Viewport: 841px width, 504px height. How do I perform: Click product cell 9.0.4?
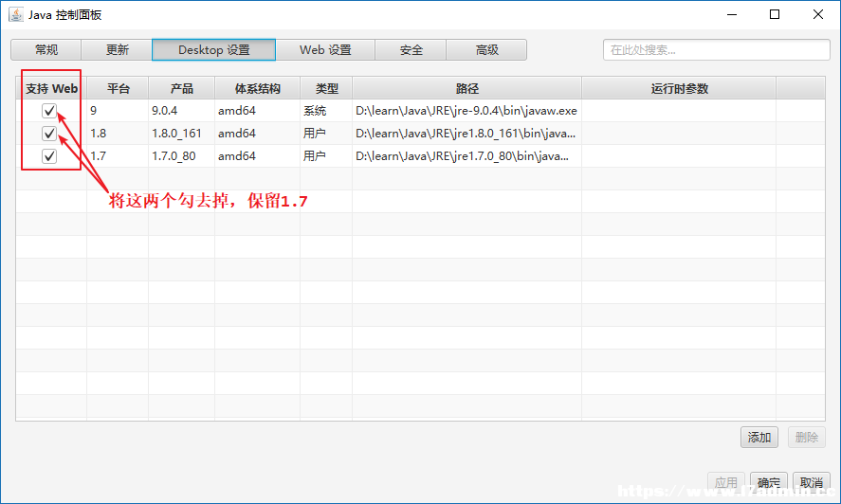[182, 111]
